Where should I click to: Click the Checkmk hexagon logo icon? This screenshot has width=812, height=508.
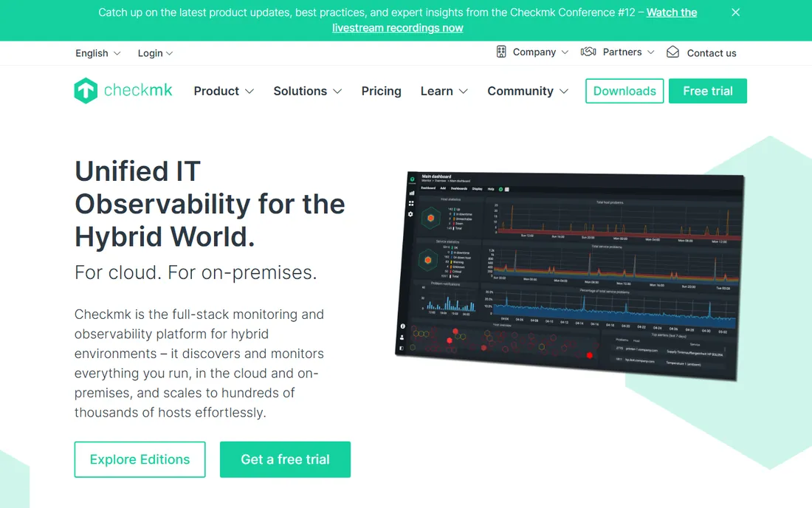(86, 91)
